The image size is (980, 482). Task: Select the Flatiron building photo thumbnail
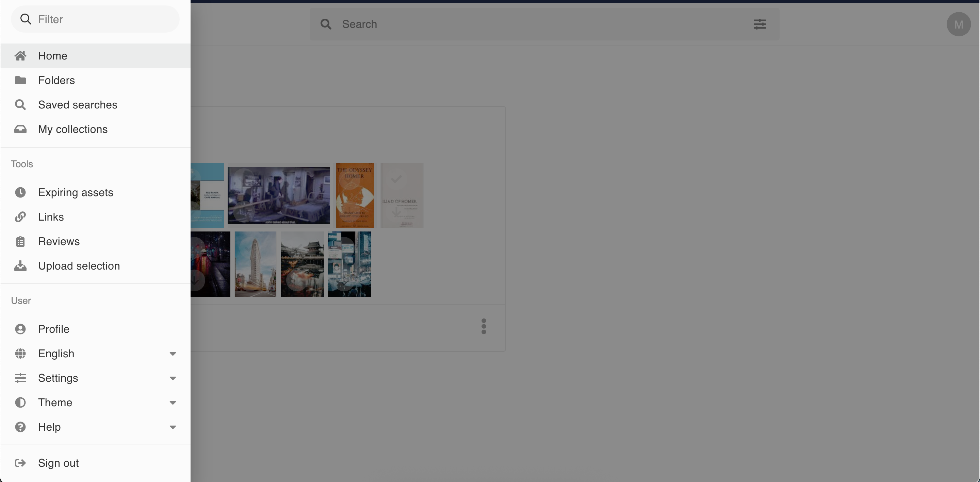[255, 264]
